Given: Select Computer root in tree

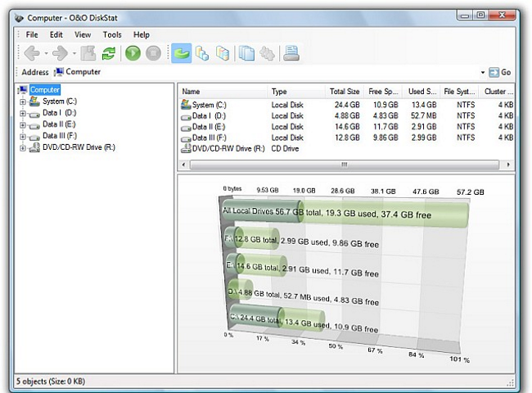Looking at the screenshot, I should 45,89.
